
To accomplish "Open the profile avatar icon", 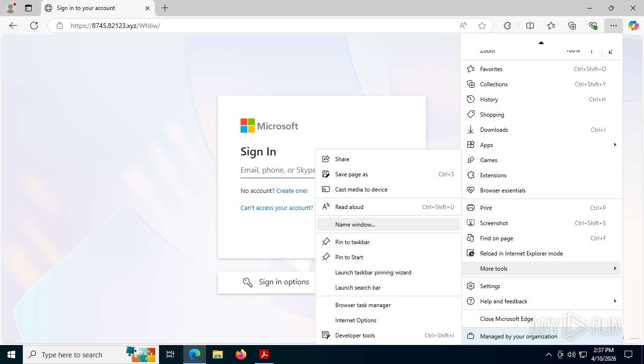I will pyautogui.click(x=10, y=8).
